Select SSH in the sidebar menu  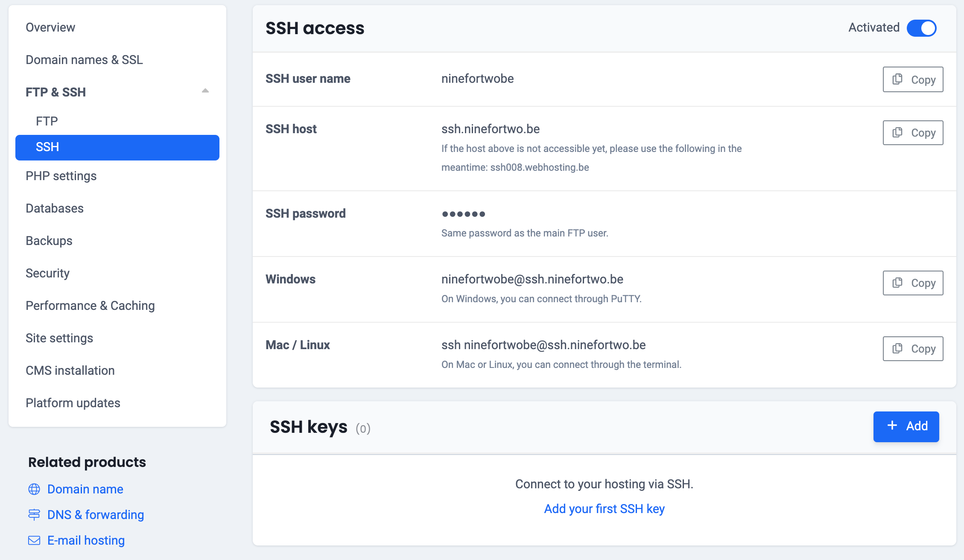click(x=47, y=147)
